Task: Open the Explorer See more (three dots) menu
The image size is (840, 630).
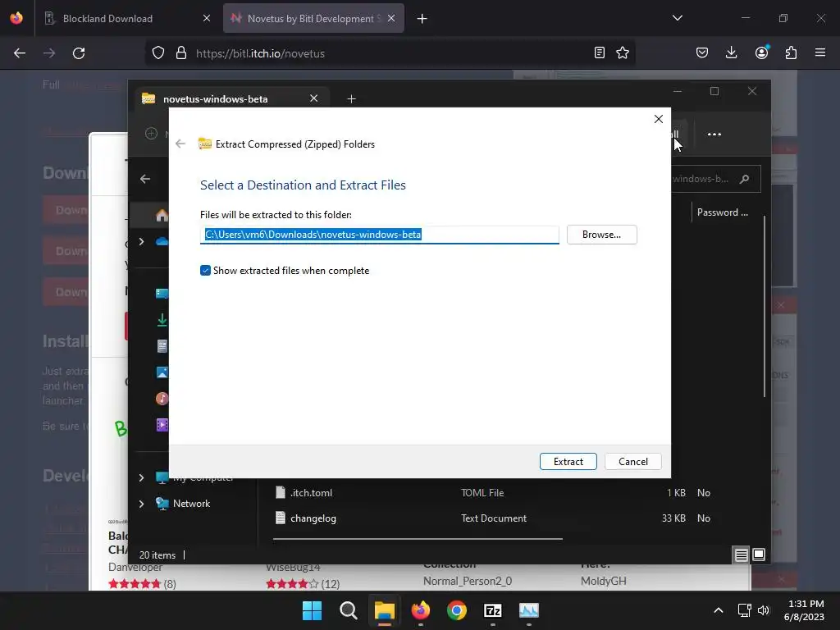Action: [714, 134]
